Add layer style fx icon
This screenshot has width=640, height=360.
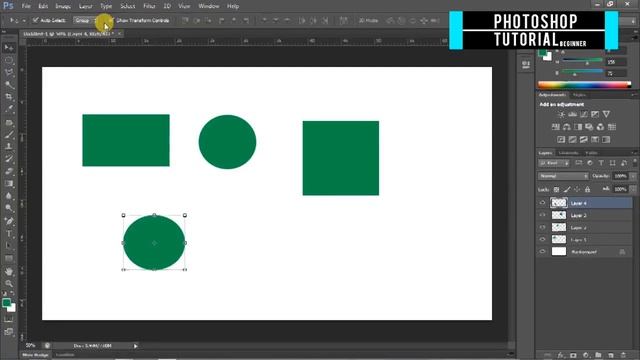561,355
